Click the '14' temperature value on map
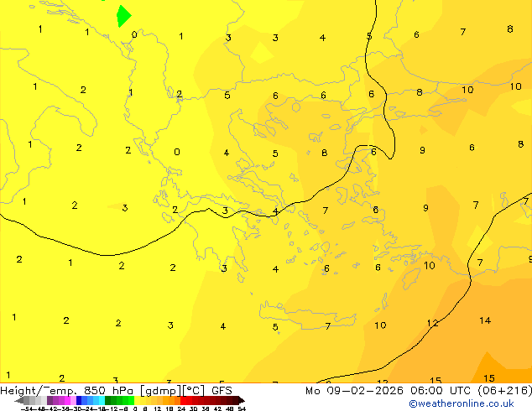The width and height of the screenshot is (532, 411). 485,320
